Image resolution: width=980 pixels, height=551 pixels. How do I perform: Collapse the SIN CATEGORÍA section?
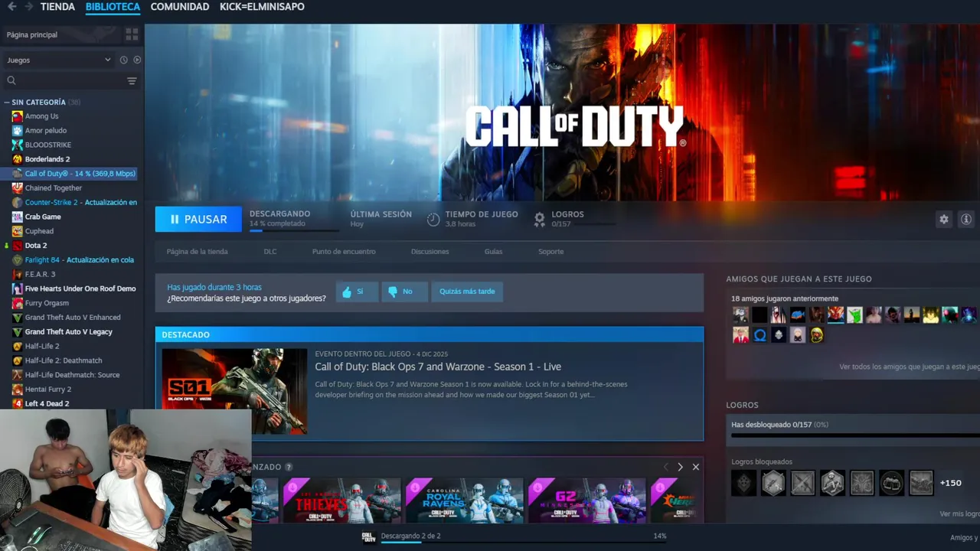pyautogui.click(x=7, y=102)
